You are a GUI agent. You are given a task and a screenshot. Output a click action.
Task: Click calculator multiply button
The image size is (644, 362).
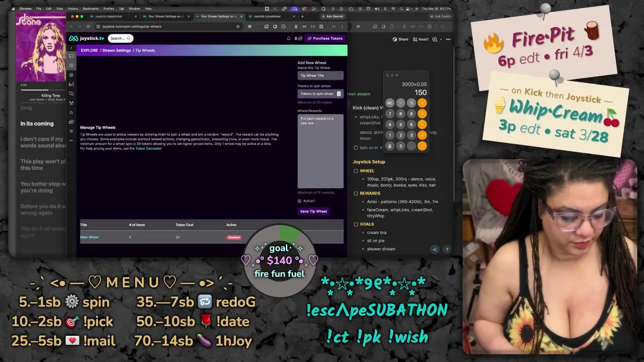tap(422, 114)
